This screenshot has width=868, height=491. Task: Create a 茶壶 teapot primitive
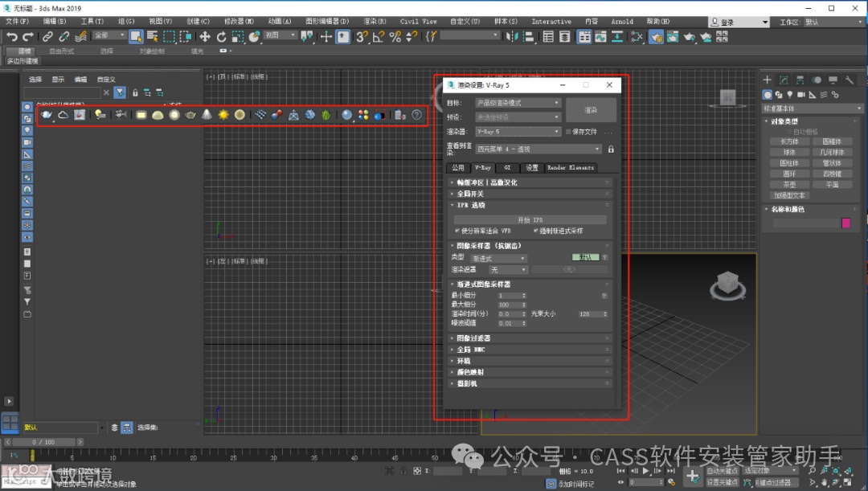coord(789,185)
